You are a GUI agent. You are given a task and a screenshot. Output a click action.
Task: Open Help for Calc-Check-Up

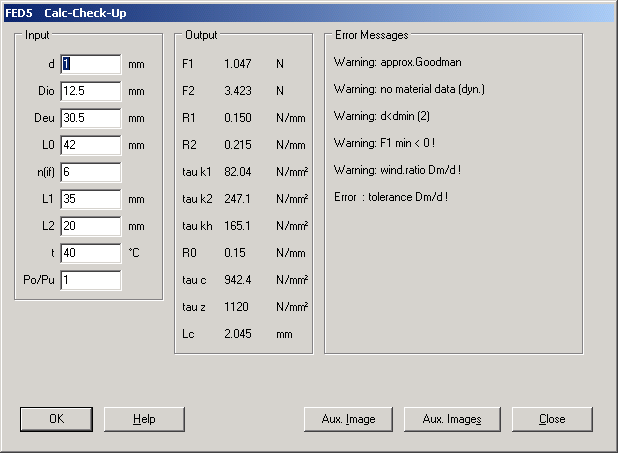coord(144,419)
